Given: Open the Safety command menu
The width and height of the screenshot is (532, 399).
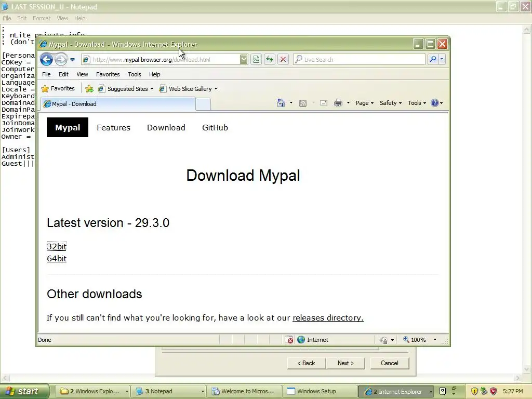Looking at the screenshot, I should tap(391, 103).
